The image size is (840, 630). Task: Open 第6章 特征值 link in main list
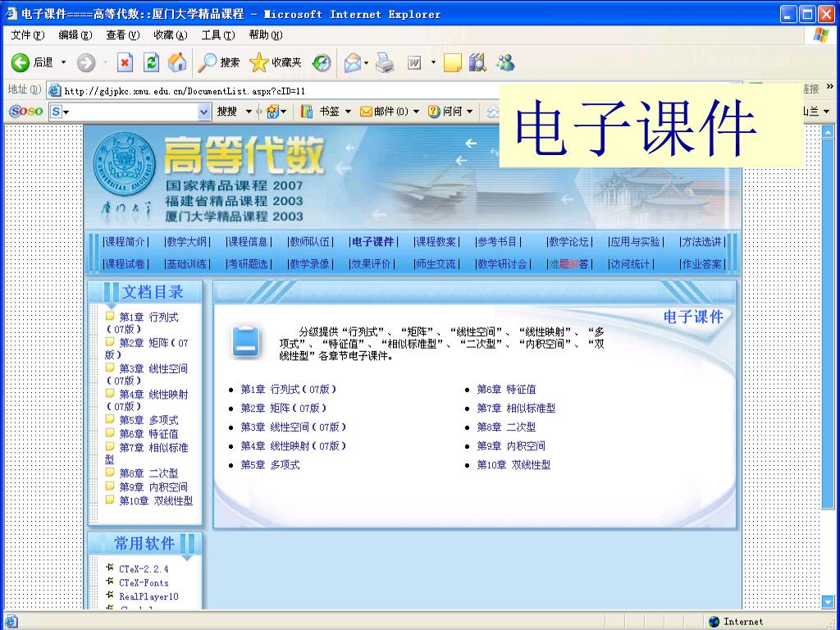(506, 390)
